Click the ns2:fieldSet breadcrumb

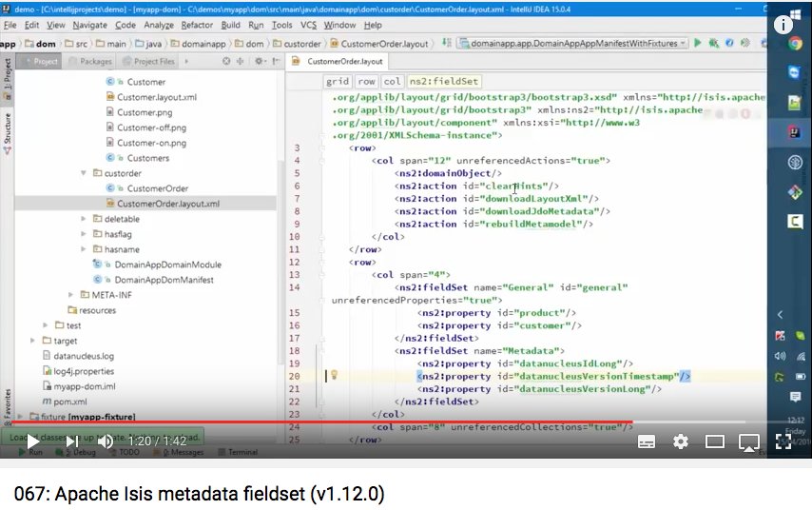(x=443, y=82)
